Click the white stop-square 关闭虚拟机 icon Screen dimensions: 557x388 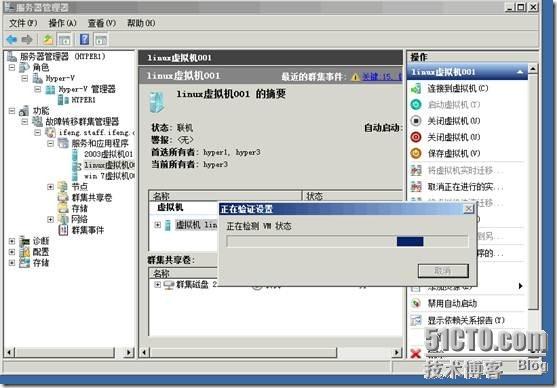[x=416, y=121]
